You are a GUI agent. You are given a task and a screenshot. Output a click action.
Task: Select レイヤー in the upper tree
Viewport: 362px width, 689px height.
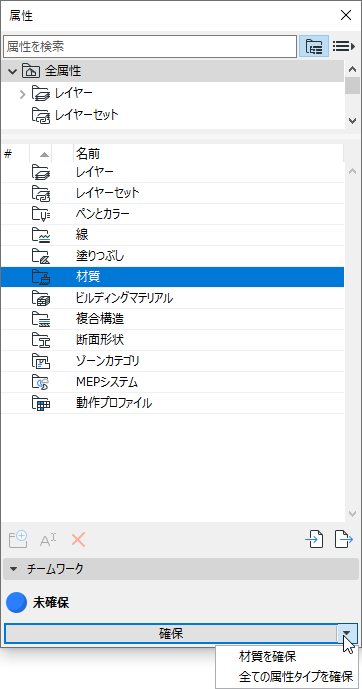(x=74, y=93)
